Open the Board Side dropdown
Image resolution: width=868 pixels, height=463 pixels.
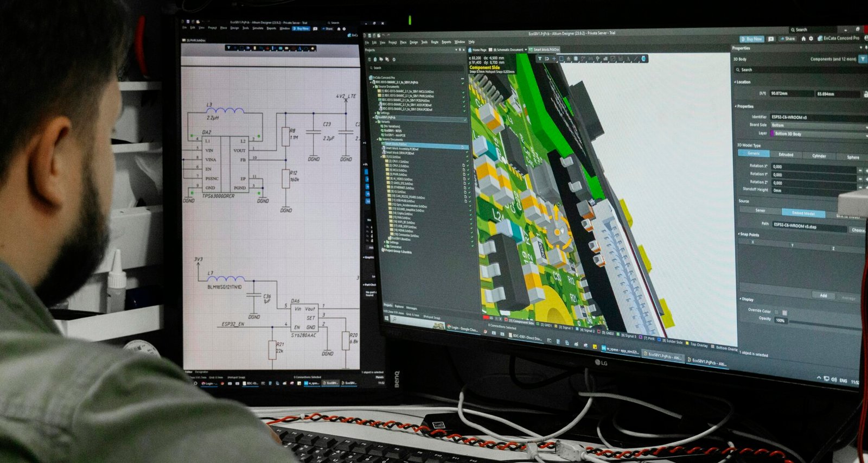pyautogui.click(x=819, y=125)
